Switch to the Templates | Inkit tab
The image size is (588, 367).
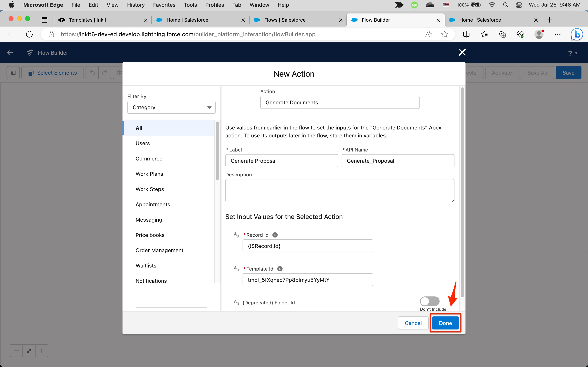tap(88, 20)
